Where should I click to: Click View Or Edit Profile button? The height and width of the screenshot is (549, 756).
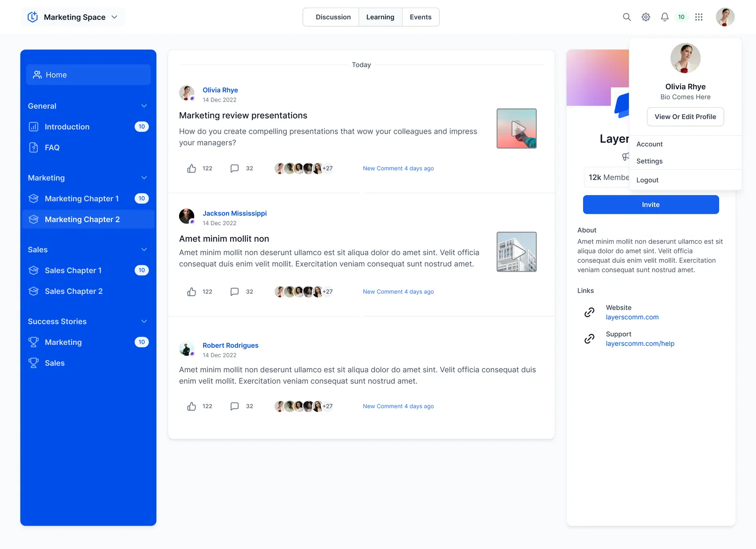point(686,117)
